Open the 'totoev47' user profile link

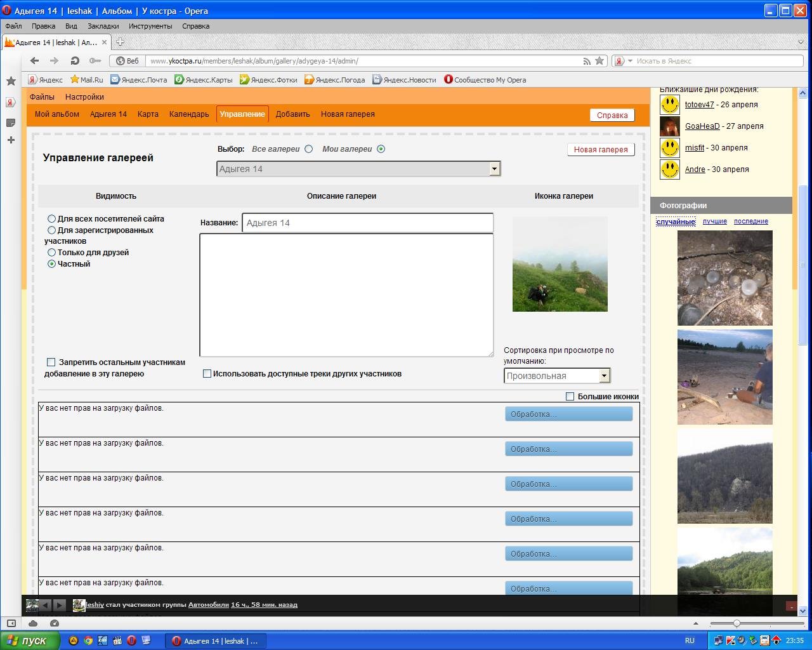coord(699,105)
